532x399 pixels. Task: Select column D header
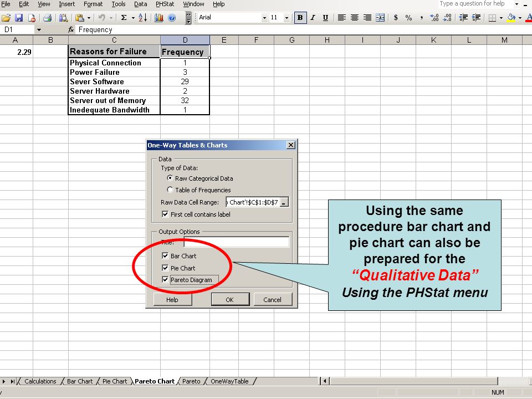(185, 40)
